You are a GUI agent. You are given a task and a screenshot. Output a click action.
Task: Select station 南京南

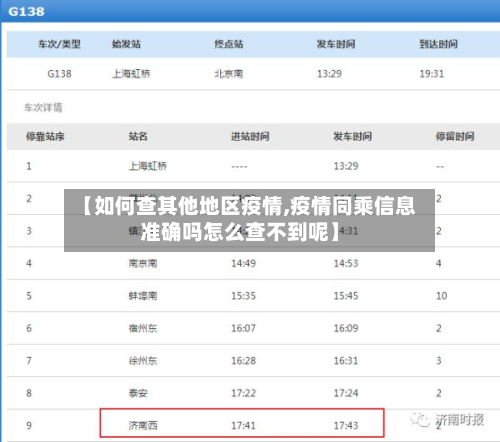pos(143,263)
